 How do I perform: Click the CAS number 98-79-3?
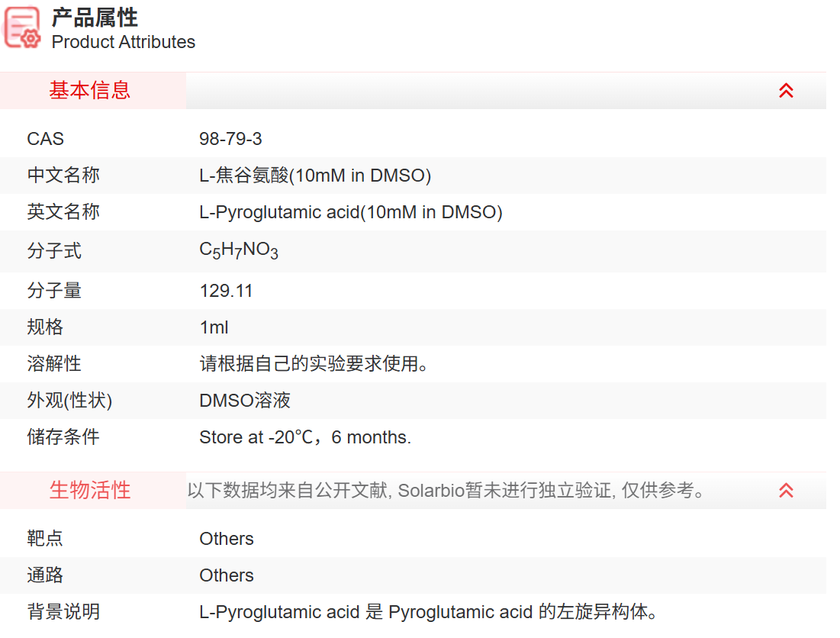coord(230,139)
